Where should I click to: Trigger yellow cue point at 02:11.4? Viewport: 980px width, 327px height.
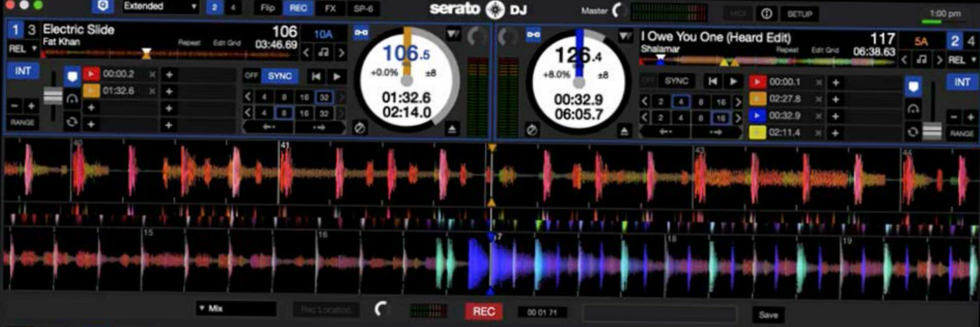(x=758, y=133)
